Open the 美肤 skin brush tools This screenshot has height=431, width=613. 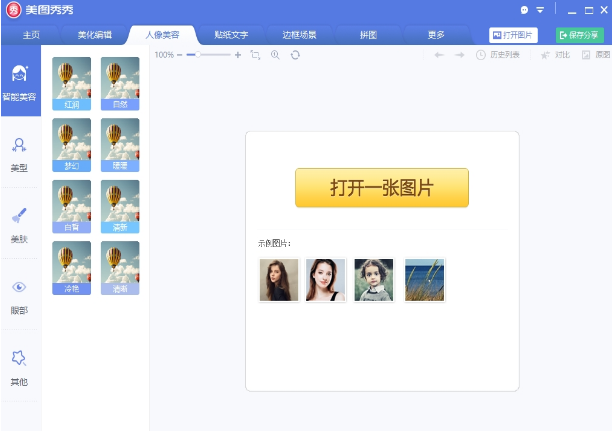click(x=19, y=226)
